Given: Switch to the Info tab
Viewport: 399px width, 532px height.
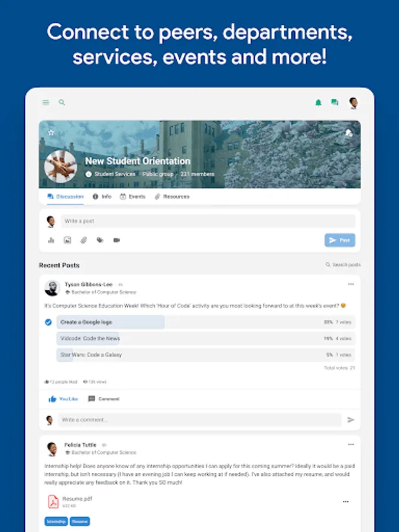Looking at the screenshot, I should point(102,196).
